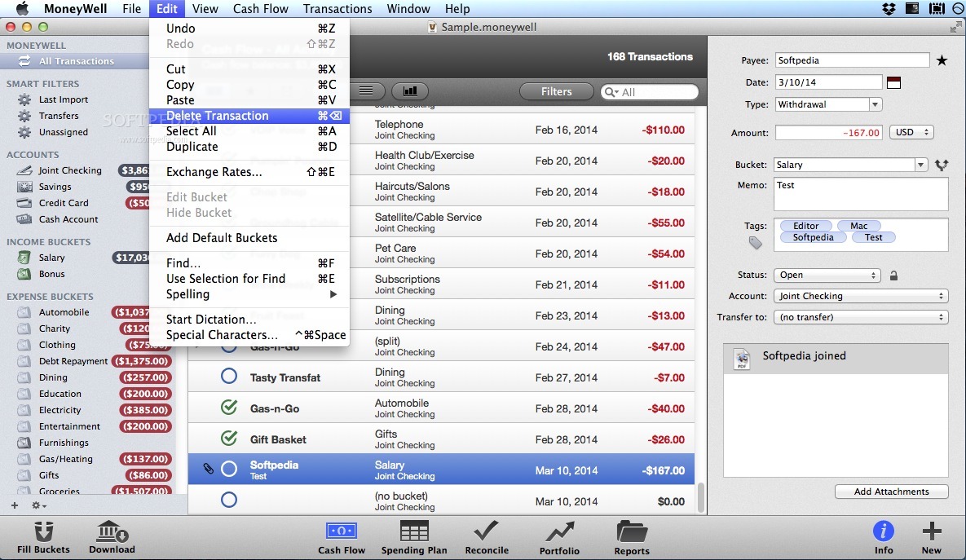Viewport: 966px width, 560px height.
Task: Open the Cash Flow menu in the menu bar
Action: [260, 9]
